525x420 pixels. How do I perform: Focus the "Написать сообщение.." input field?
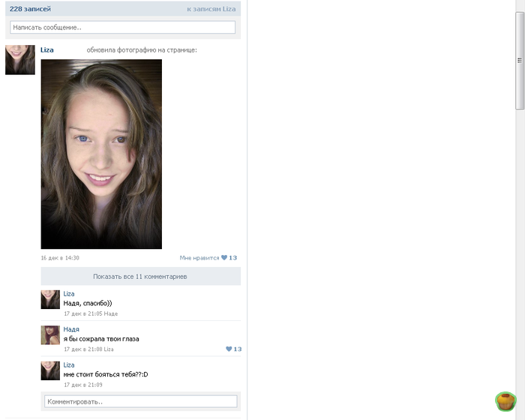click(122, 28)
